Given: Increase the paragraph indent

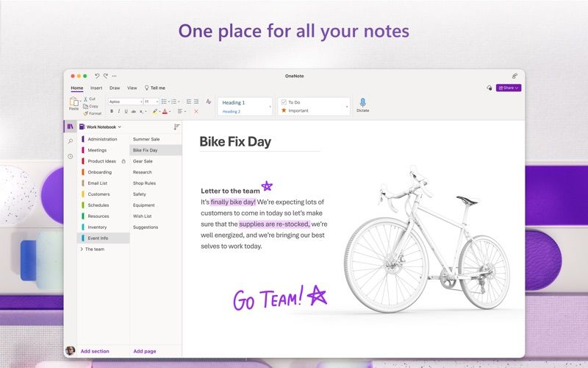Looking at the screenshot, I should click(x=196, y=102).
